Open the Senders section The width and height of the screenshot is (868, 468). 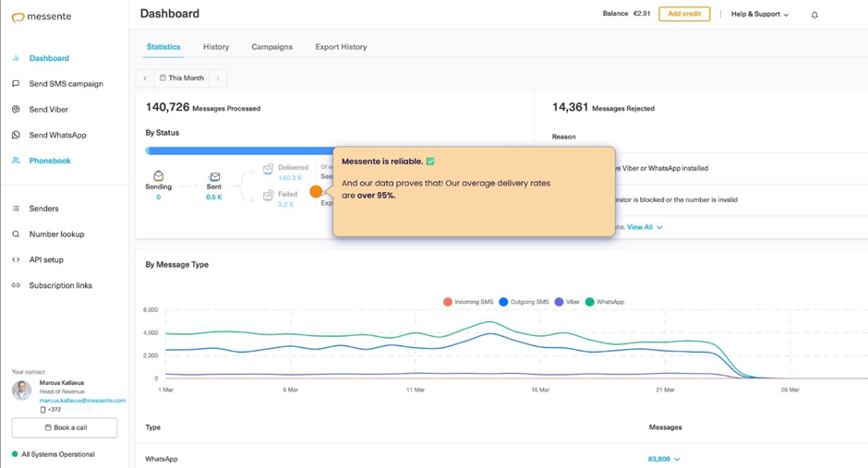click(43, 209)
